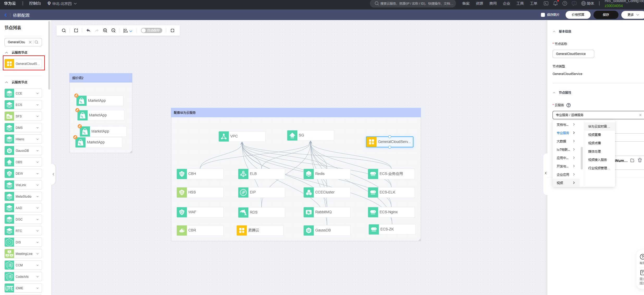Check the 保存图片 checkbox
Image resolution: width=644 pixels, height=295 pixels.
click(543, 15)
